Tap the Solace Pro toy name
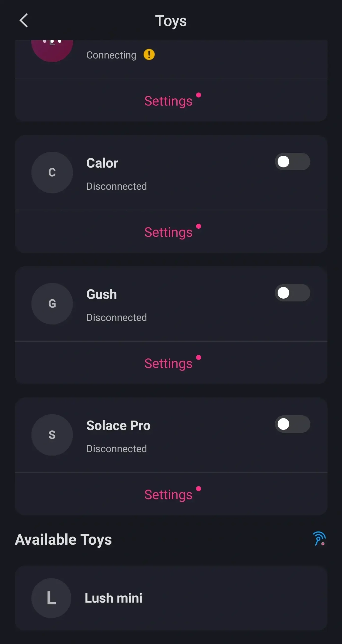This screenshot has width=342, height=644. (118, 426)
